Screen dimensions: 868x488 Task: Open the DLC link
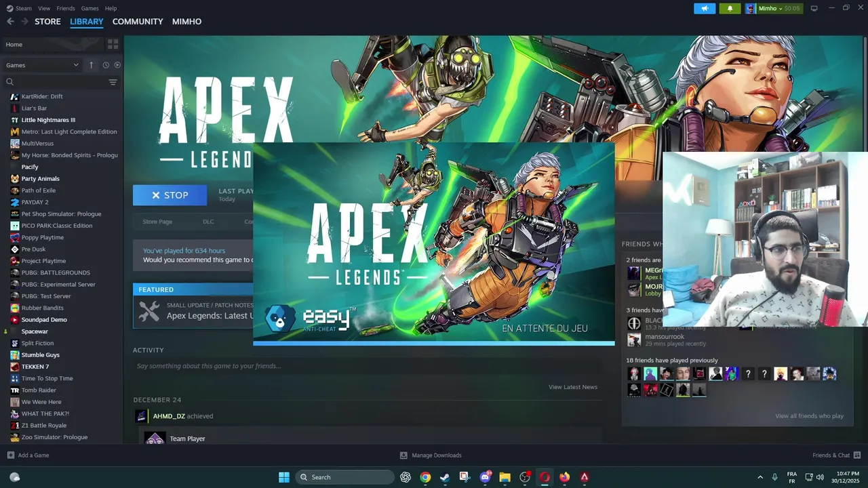point(208,222)
